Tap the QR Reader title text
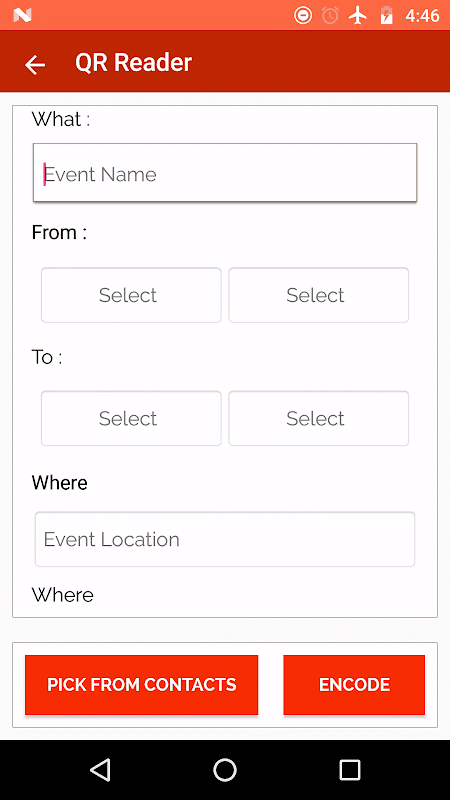 pos(134,62)
